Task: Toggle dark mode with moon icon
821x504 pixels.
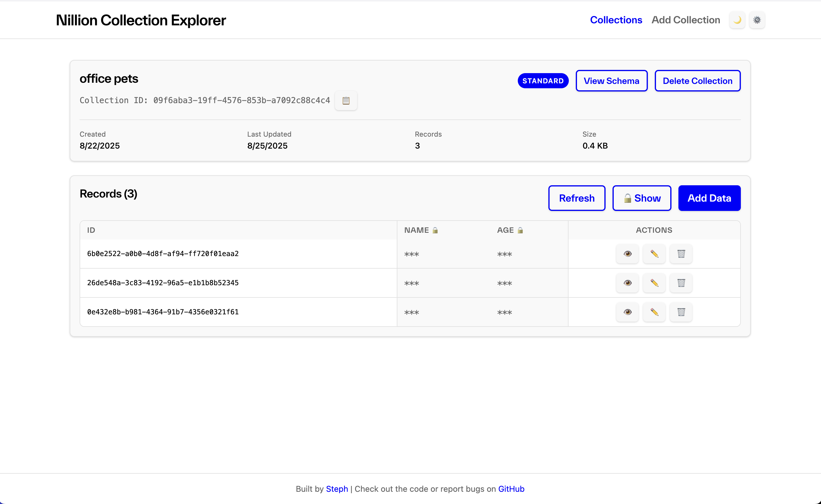Action: (x=737, y=20)
